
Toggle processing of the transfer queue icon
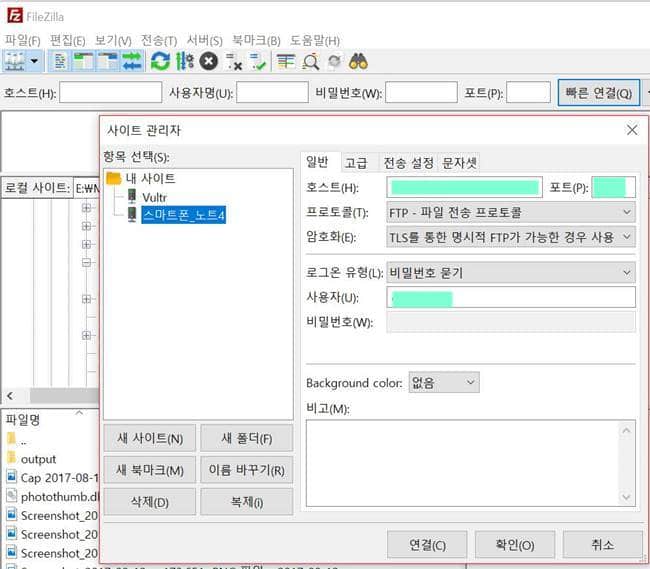tap(184, 61)
